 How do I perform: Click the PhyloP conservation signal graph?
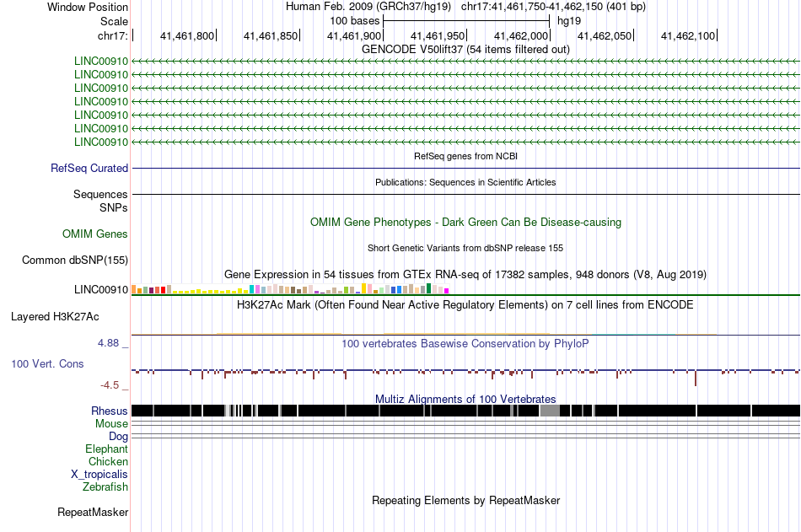point(466,376)
